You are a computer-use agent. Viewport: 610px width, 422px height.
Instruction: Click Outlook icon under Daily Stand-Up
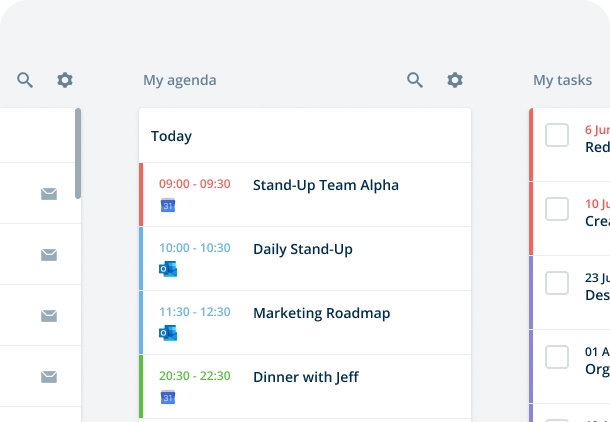(168, 269)
